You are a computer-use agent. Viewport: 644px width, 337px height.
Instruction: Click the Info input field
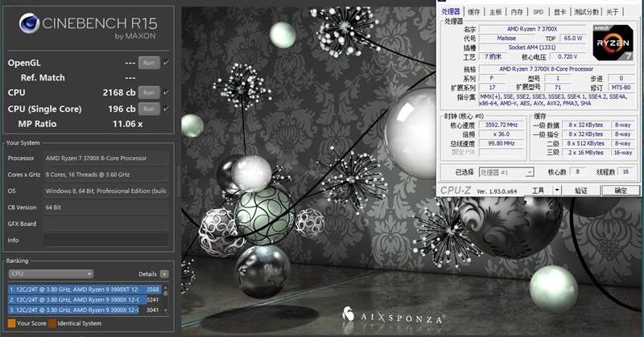click(x=106, y=240)
